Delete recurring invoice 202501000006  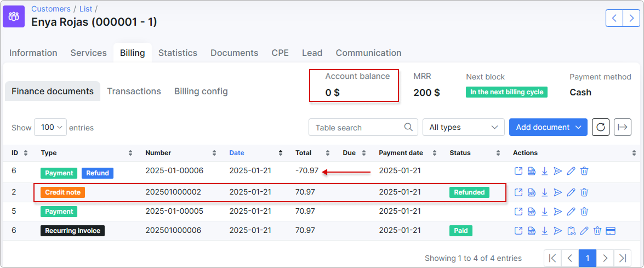597,231
